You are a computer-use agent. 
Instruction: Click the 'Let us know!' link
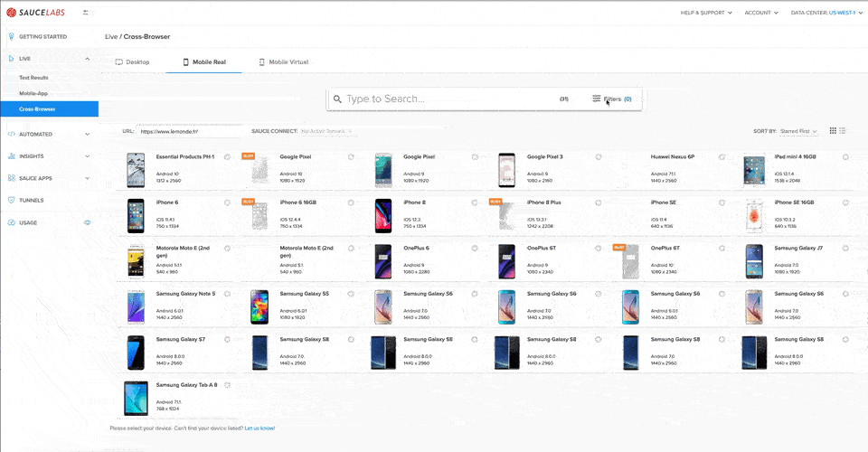[x=259, y=428]
